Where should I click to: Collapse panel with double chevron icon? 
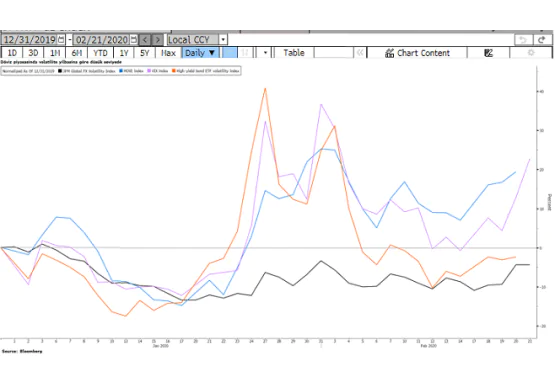(x=360, y=53)
